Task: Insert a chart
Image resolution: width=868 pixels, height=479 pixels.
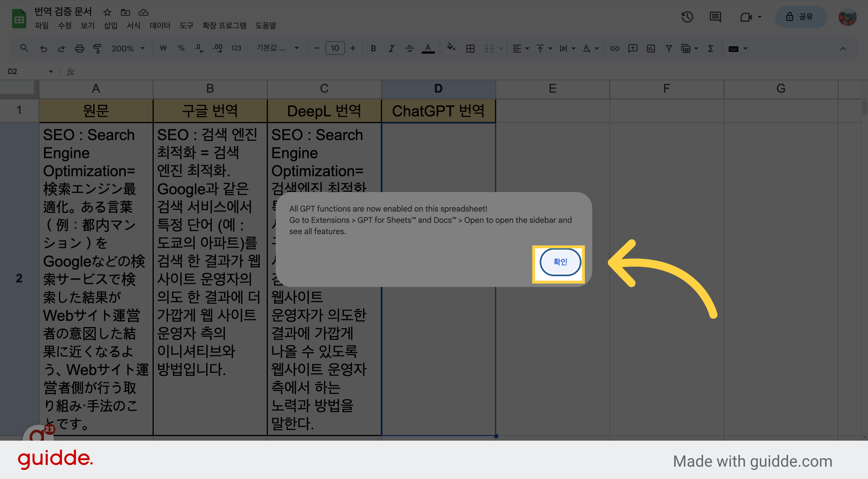Action: point(651,49)
